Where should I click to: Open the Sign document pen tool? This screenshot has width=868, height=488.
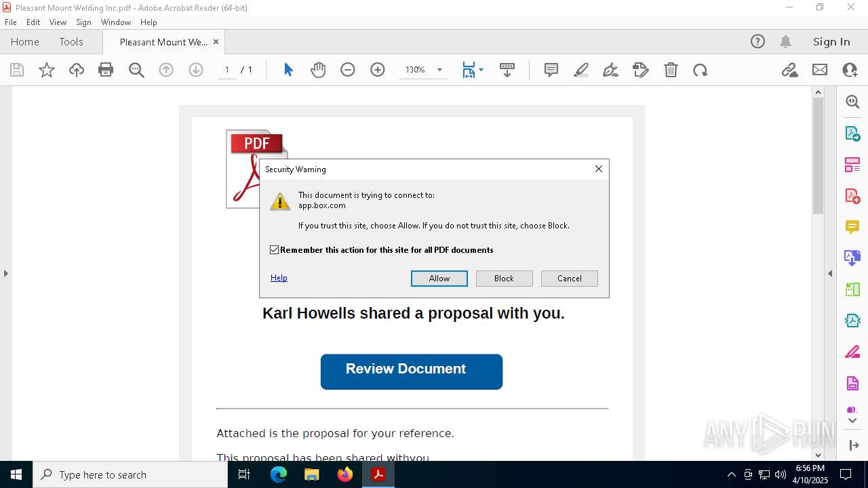[x=611, y=70]
